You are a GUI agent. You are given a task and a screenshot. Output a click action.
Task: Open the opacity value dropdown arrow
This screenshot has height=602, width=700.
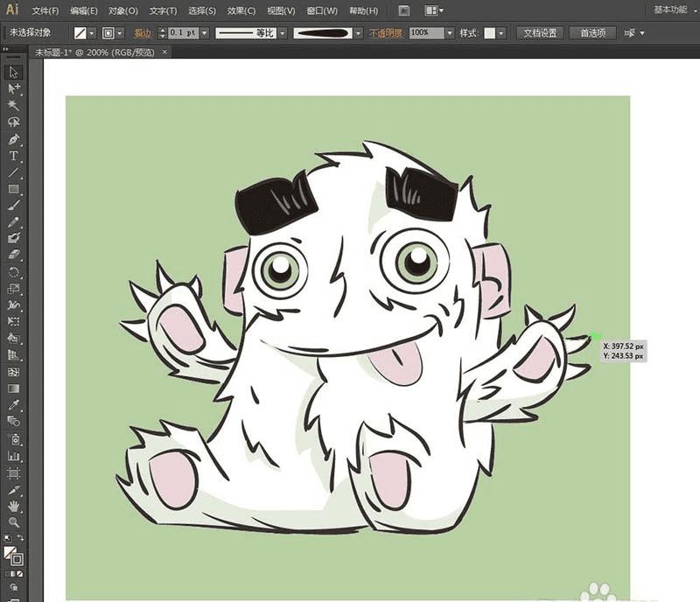[450, 33]
